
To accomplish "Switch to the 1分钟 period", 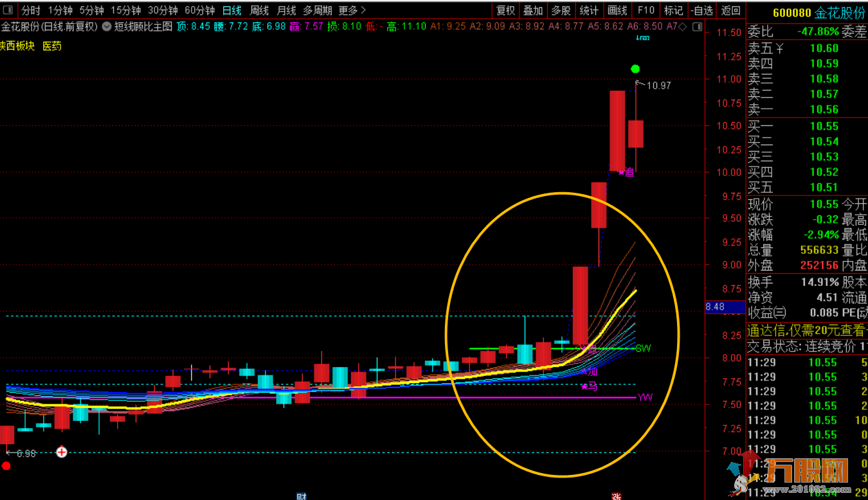I will tap(60, 10).
